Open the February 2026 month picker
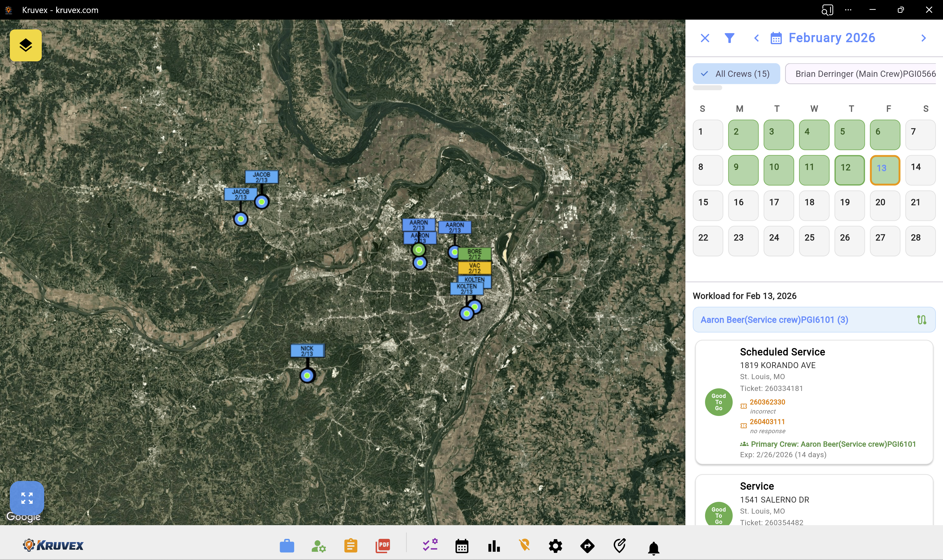The image size is (943, 560). coord(831,38)
